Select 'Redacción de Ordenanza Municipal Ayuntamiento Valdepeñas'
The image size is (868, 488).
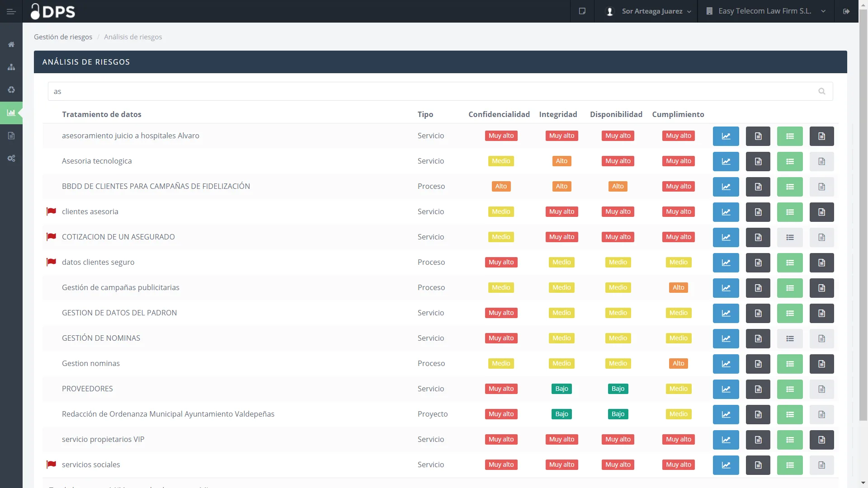tap(168, 414)
